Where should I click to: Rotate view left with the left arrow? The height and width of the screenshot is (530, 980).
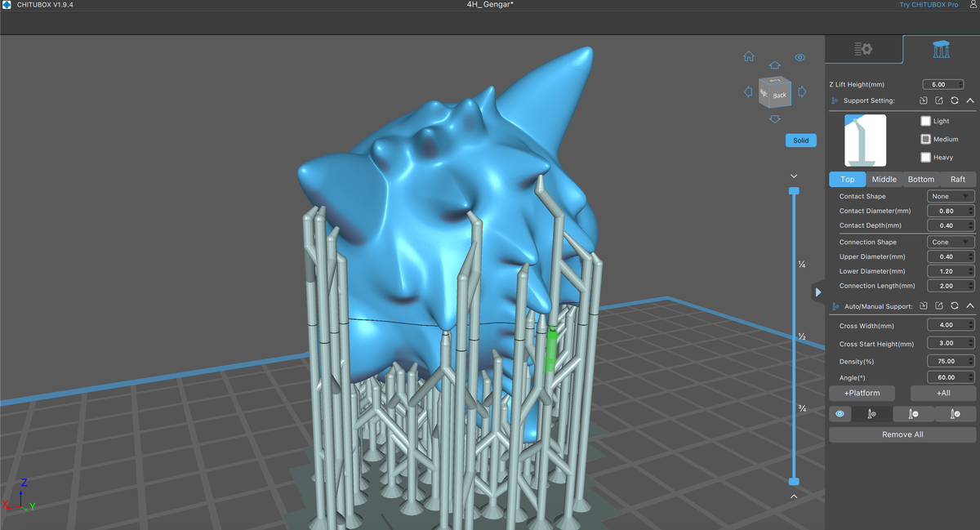[x=748, y=92]
